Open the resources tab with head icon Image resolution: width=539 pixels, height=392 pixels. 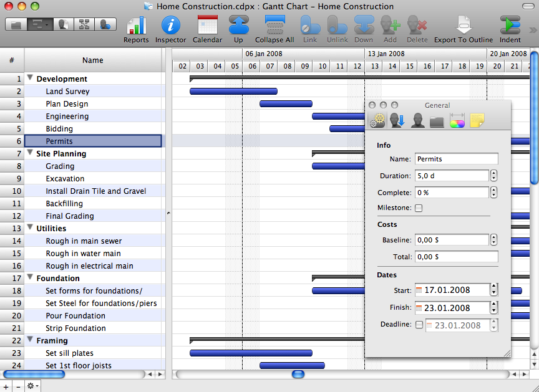[x=417, y=120]
